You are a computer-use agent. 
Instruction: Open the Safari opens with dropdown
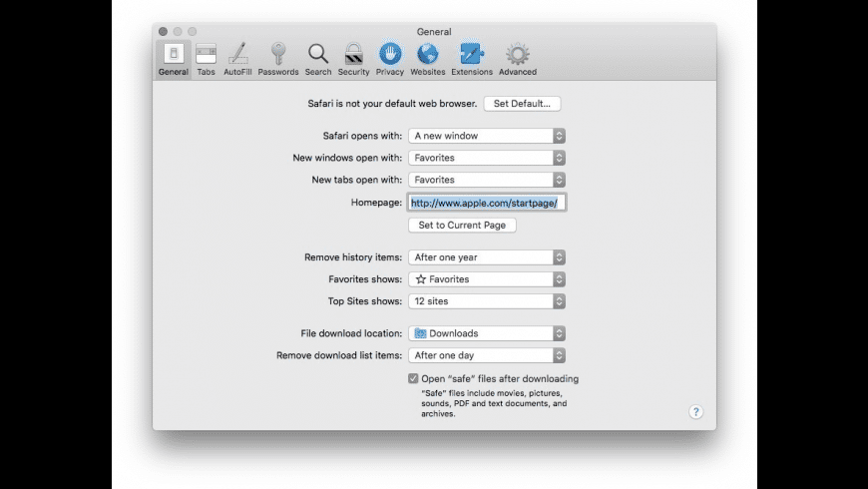tap(487, 136)
